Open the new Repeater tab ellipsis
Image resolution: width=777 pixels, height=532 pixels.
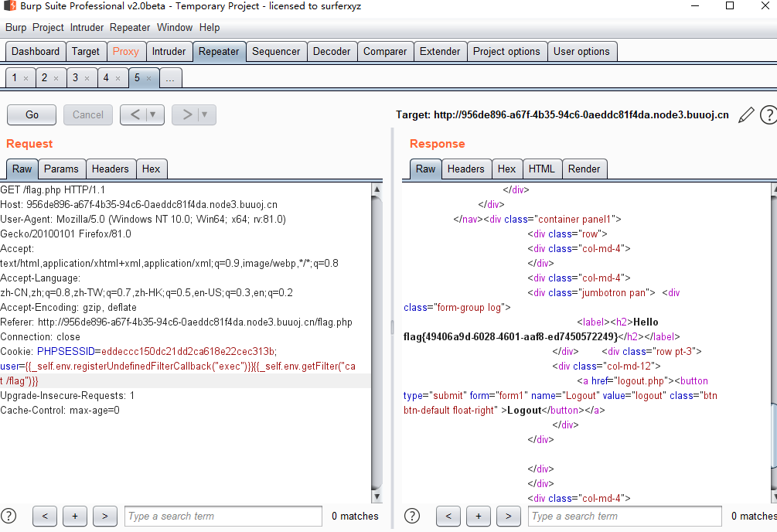point(170,78)
